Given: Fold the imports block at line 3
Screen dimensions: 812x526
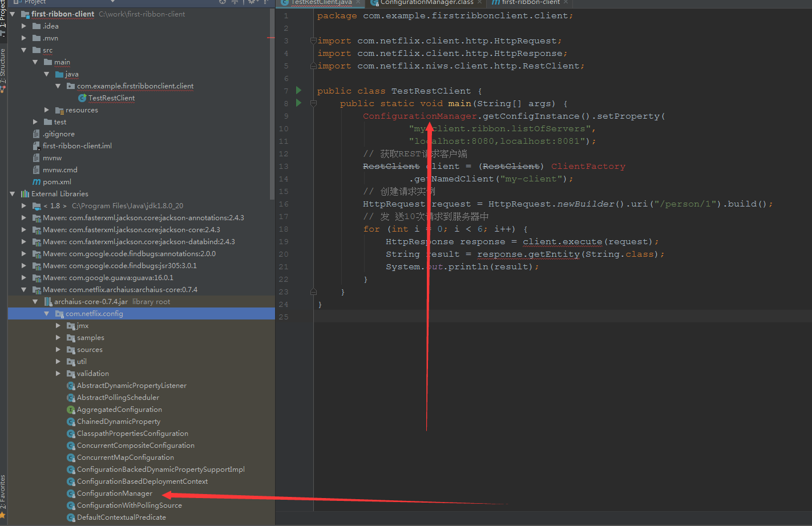Looking at the screenshot, I should pos(313,41).
